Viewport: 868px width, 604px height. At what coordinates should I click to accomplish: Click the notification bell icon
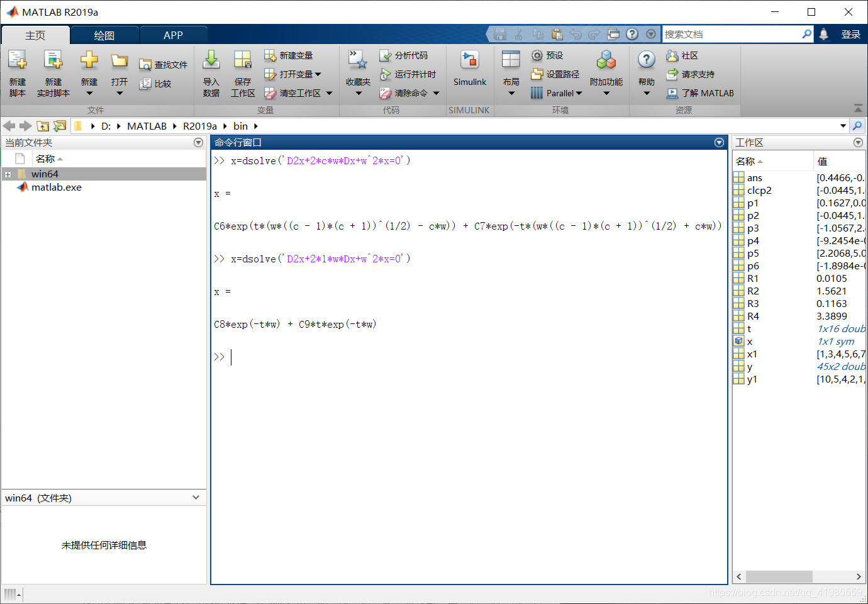coord(824,34)
